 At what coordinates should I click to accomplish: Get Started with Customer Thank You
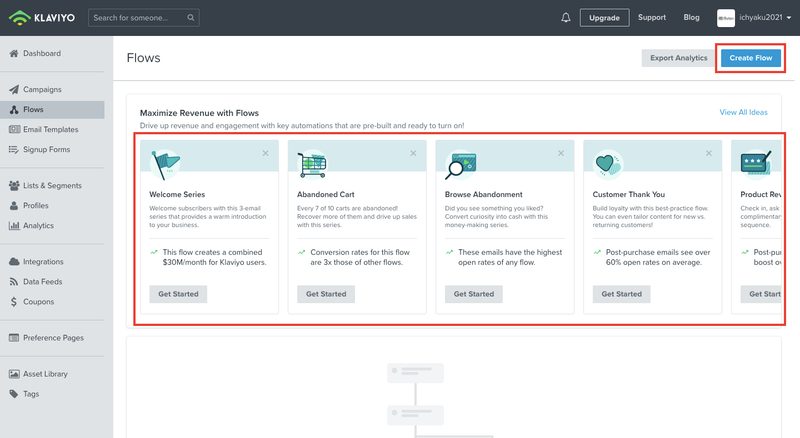(621, 294)
